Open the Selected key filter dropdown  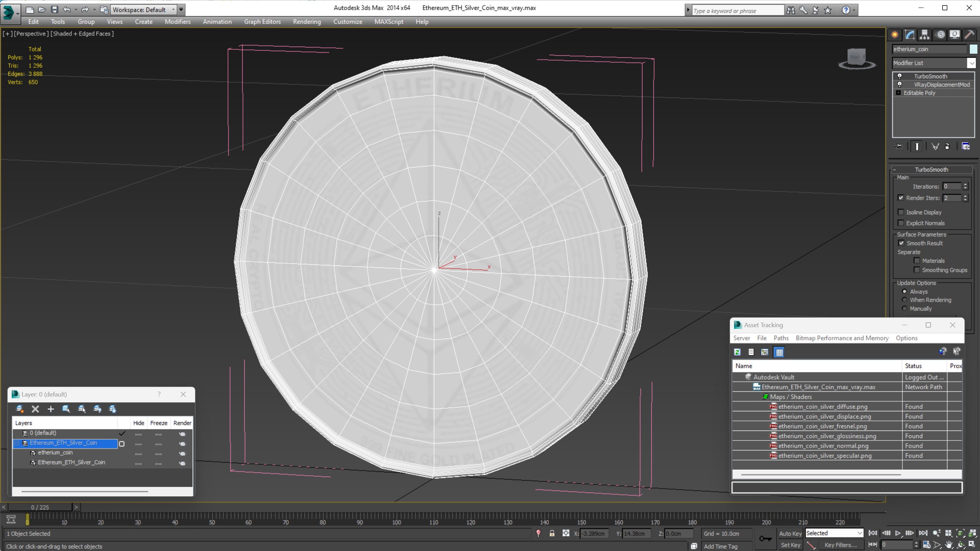click(860, 533)
